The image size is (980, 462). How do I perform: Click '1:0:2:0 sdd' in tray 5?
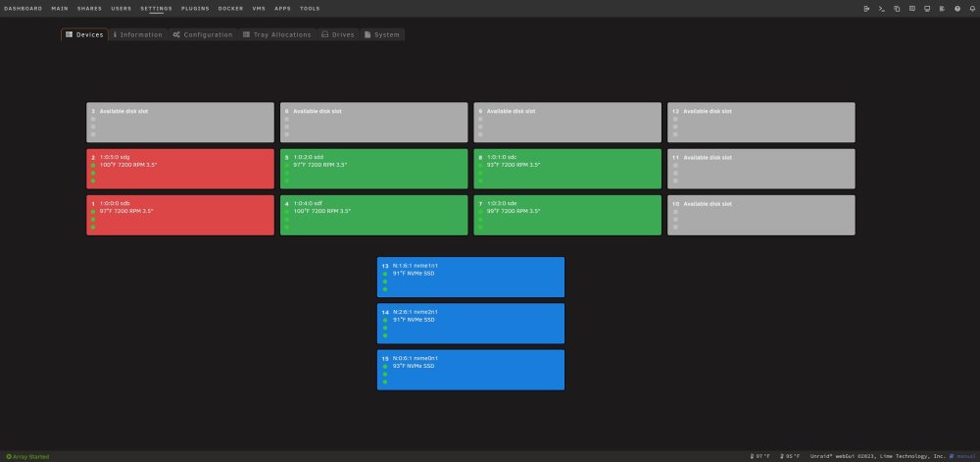click(x=309, y=158)
